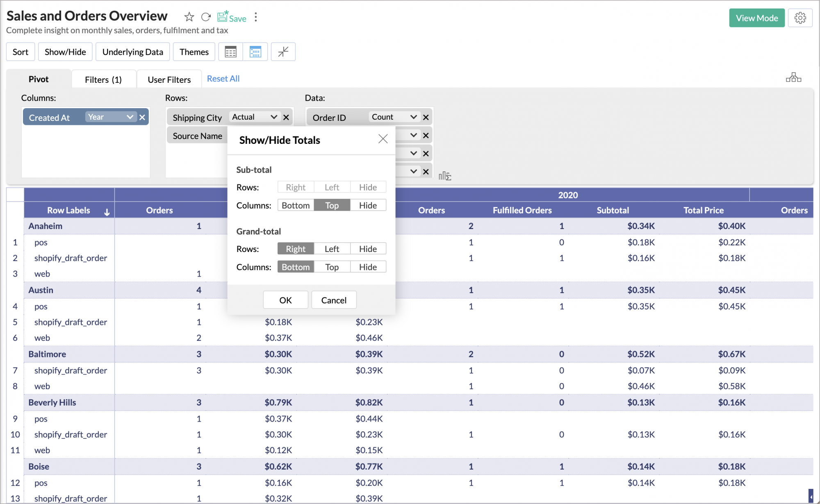Sort by the Row Labels column header arrow

(107, 211)
